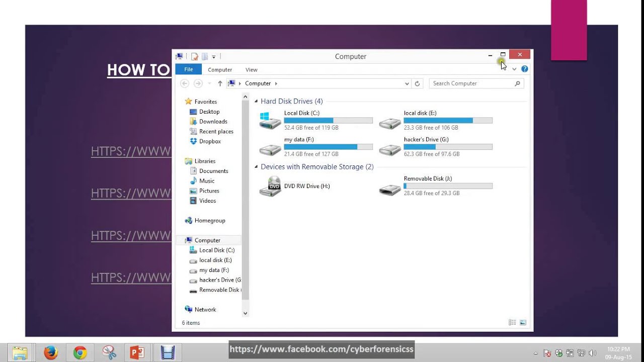Screen dimensions: 644x362
Task: Open the Documents library
Action: point(213,171)
